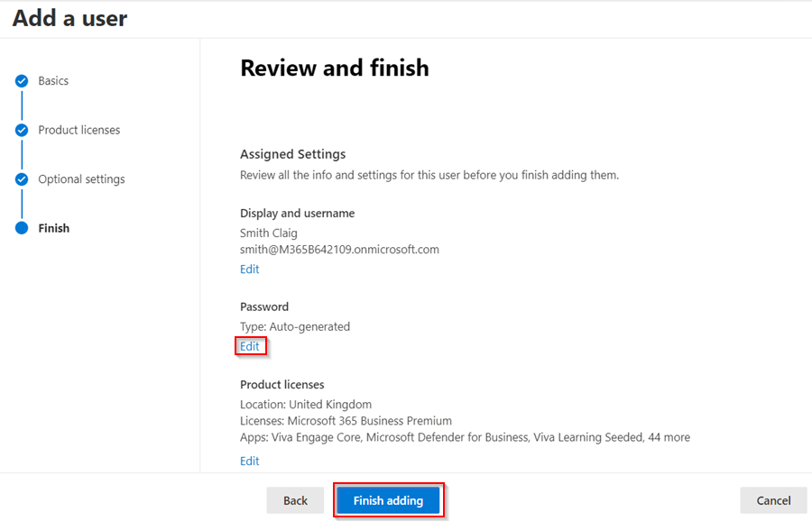This screenshot has height=521, width=812.
Task: Click the smith@M365B642109.onmicrosoft.com username text
Action: click(340, 250)
